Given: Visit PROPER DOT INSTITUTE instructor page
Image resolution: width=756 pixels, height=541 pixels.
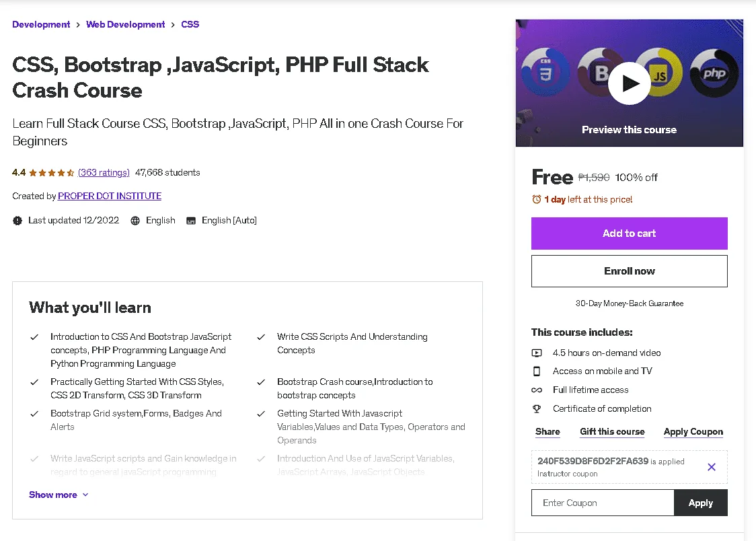Looking at the screenshot, I should (x=110, y=196).
